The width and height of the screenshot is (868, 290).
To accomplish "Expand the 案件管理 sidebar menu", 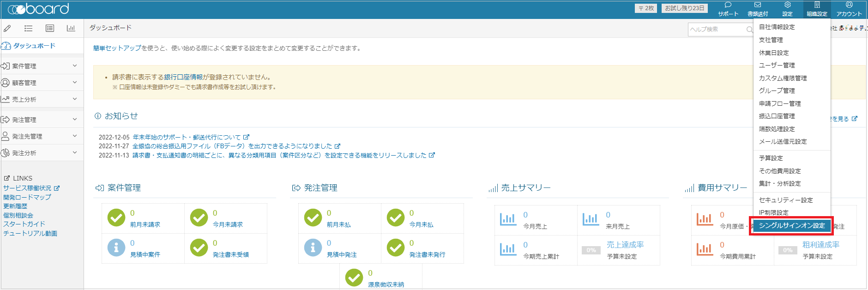I will [42, 66].
